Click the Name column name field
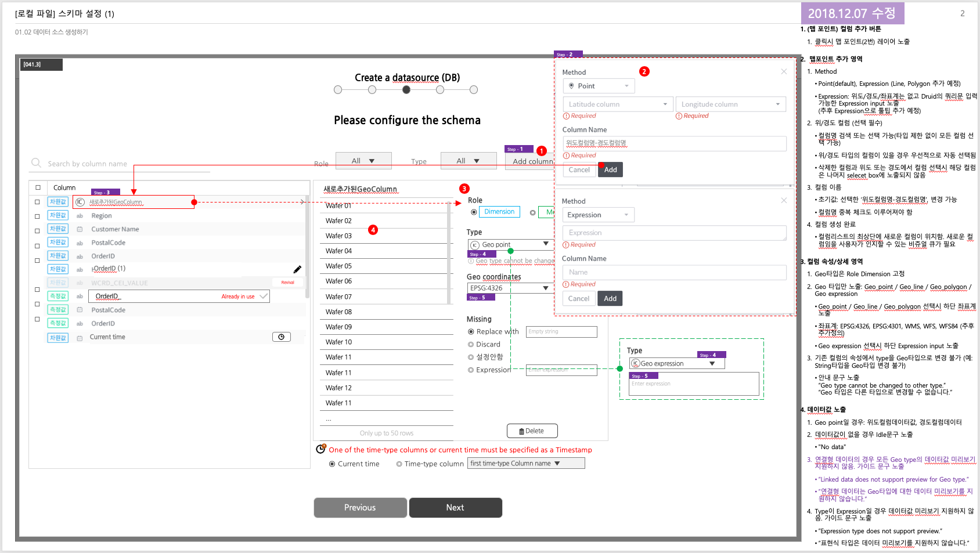Screen dimensions: 980x553 coord(675,272)
